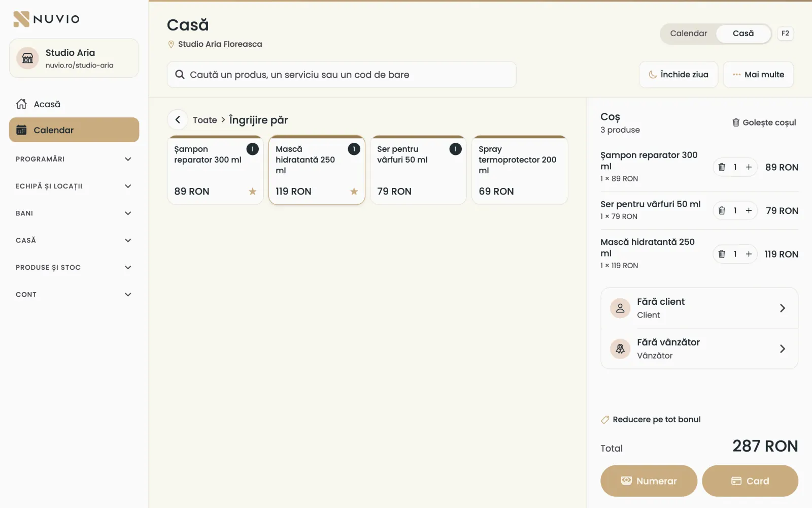Pay with Card button
Image resolution: width=812 pixels, height=508 pixels.
[x=750, y=481]
